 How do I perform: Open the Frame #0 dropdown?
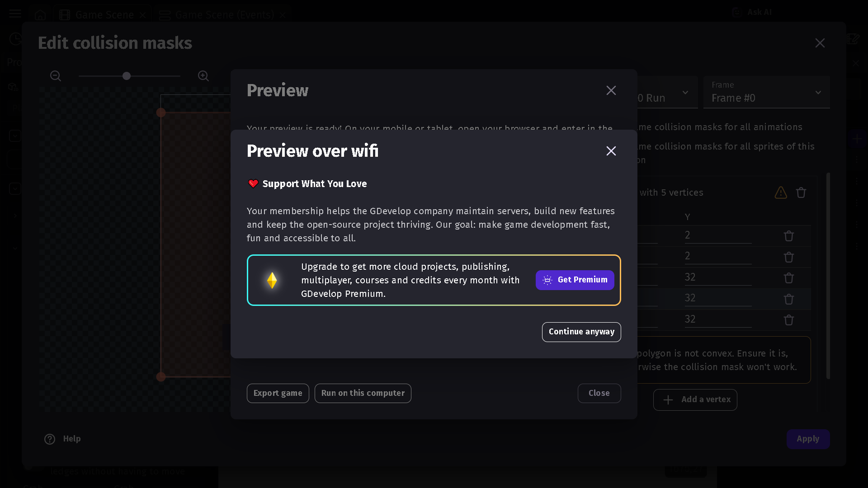tap(766, 92)
